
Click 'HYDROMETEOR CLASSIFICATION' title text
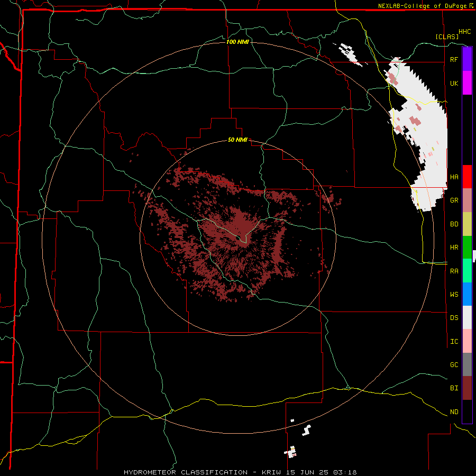pyautogui.click(x=186, y=472)
